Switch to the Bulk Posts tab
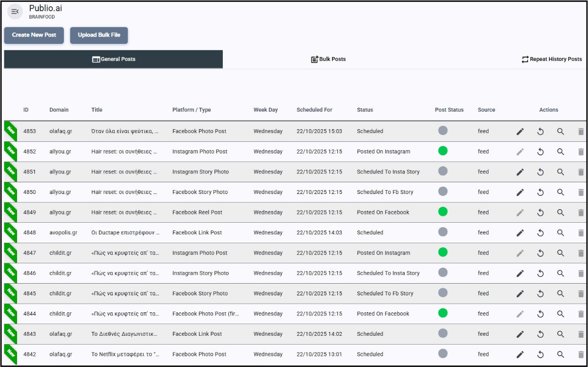Image resolution: width=588 pixels, height=367 pixels. (x=328, y=59)
